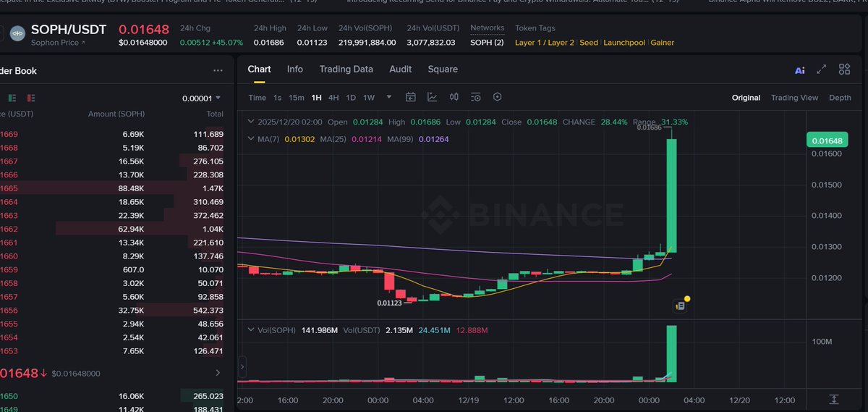This screenshot has width=868, height=412.
Task: Open the Square tab
Action: click(x=443, y=70)
